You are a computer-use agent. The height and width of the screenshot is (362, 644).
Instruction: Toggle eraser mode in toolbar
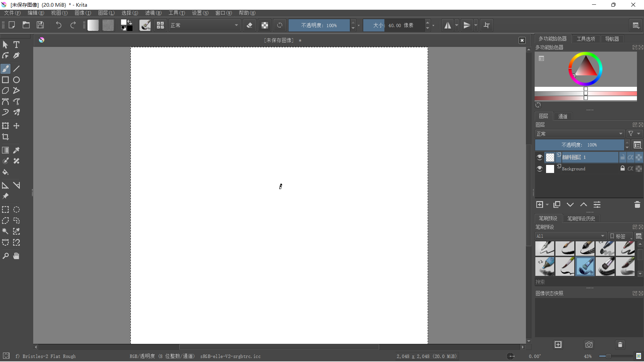point(249,25)
